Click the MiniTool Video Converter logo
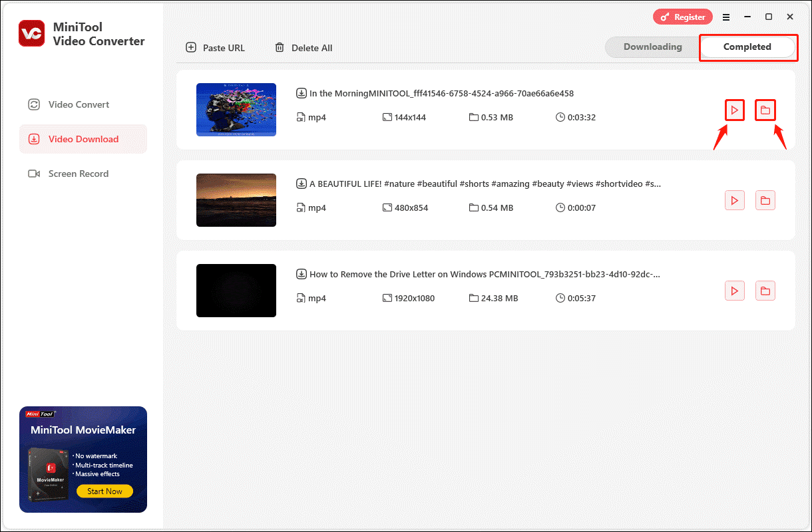Viewport: 812px width, 532px height. (32, 33)
